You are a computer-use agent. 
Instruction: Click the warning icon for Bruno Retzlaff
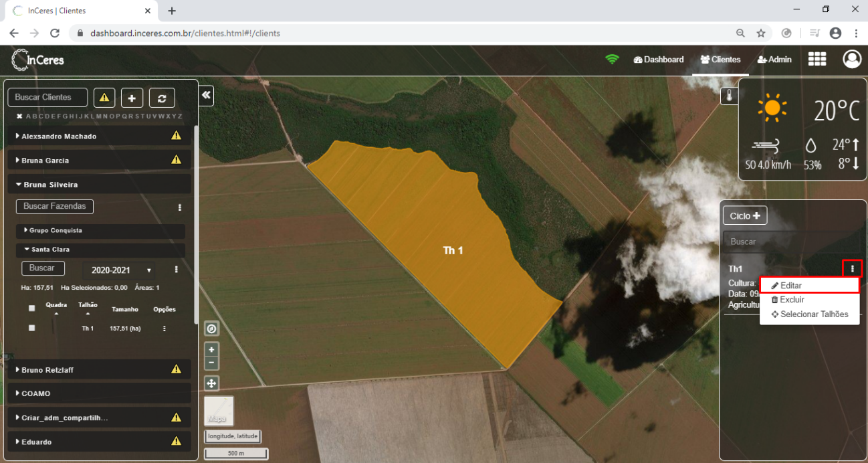point(176,369)
